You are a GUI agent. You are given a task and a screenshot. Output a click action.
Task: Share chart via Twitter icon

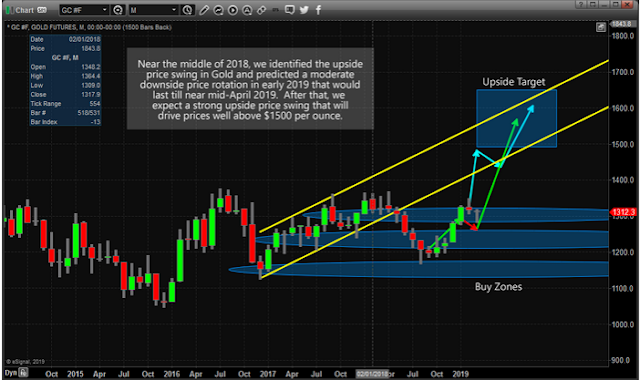pyautogui.click(x=304, y=10)
